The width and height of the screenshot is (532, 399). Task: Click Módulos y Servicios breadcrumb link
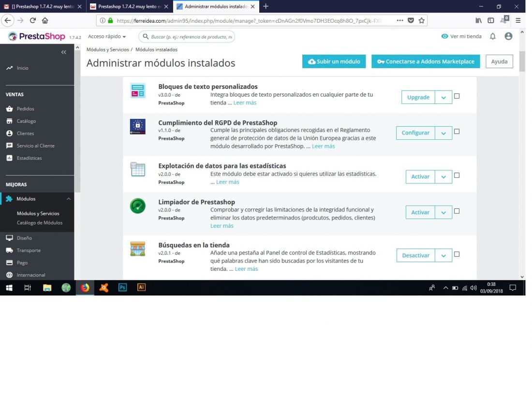[107, 49]
